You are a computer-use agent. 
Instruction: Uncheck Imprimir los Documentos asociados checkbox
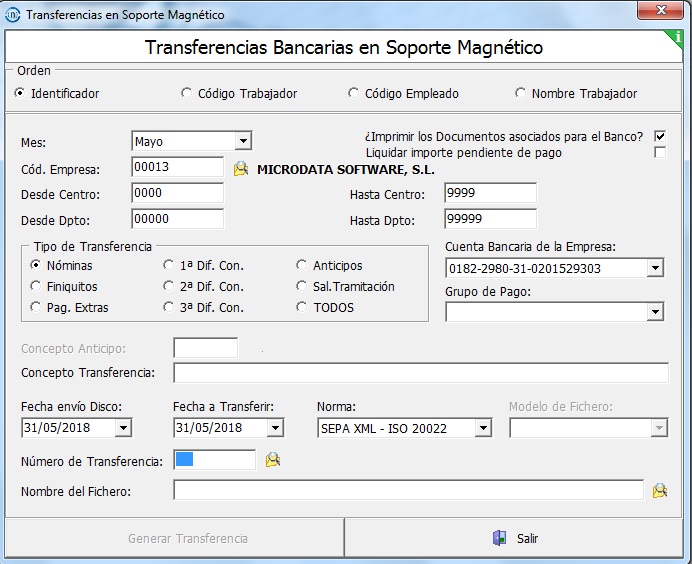click(660, 136)
